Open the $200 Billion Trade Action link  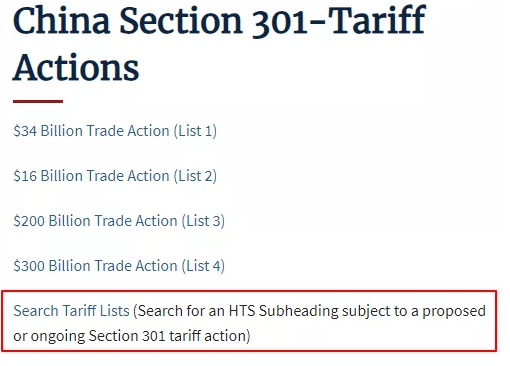(x=119, y=221)
